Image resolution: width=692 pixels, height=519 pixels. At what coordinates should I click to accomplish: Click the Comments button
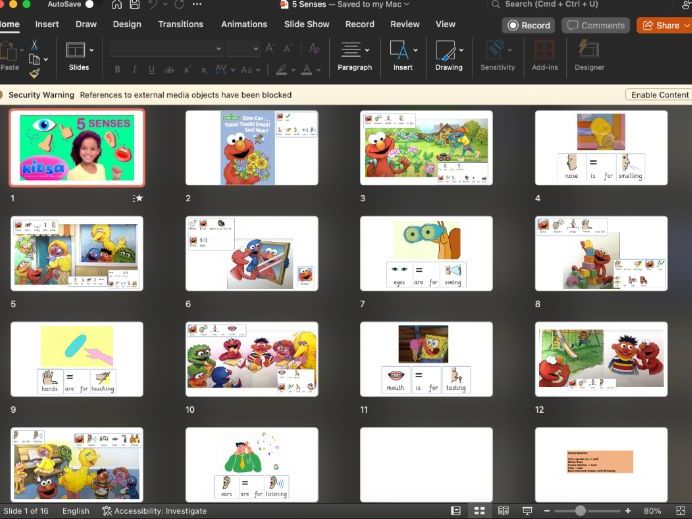click(x=596, y=26)
